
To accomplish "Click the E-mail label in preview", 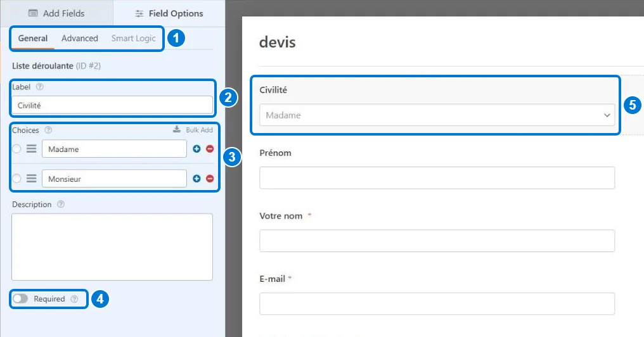I will pyautogui.click(x=273, y=279).
